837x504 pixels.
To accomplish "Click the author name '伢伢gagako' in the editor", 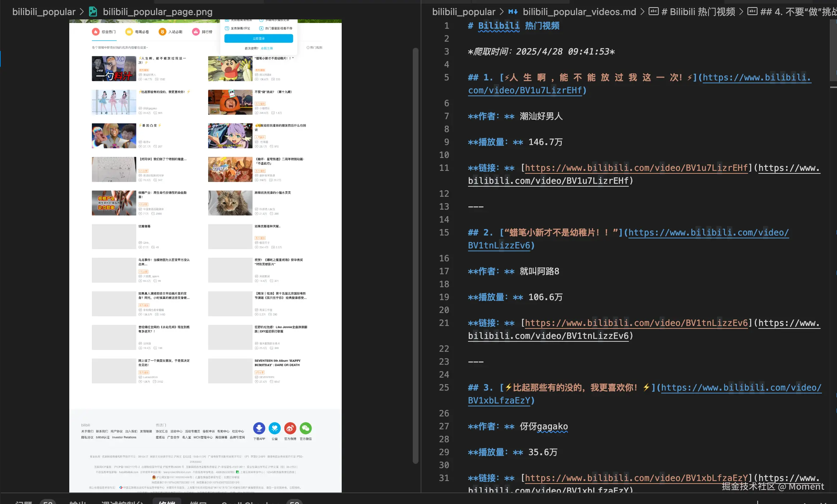I will pos(544,426).
